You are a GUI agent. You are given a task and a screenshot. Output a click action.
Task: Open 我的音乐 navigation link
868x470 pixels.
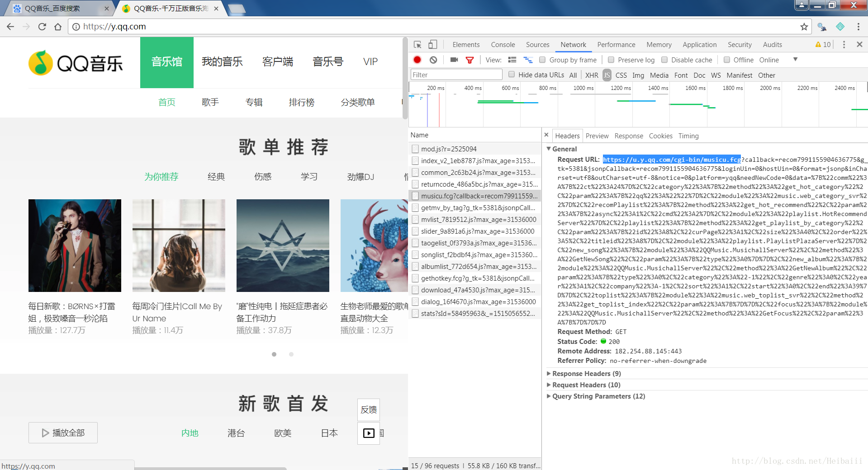[222, 61]
